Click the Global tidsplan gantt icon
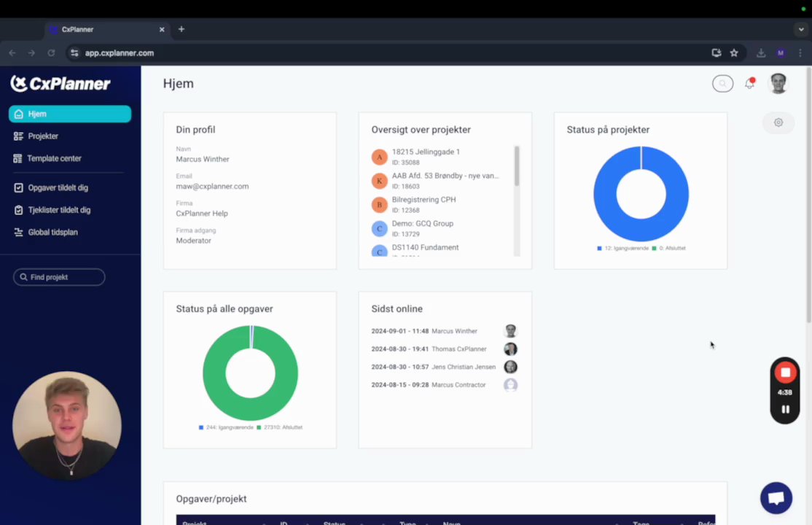Viewport: 812px width, 525px height. 19,232
